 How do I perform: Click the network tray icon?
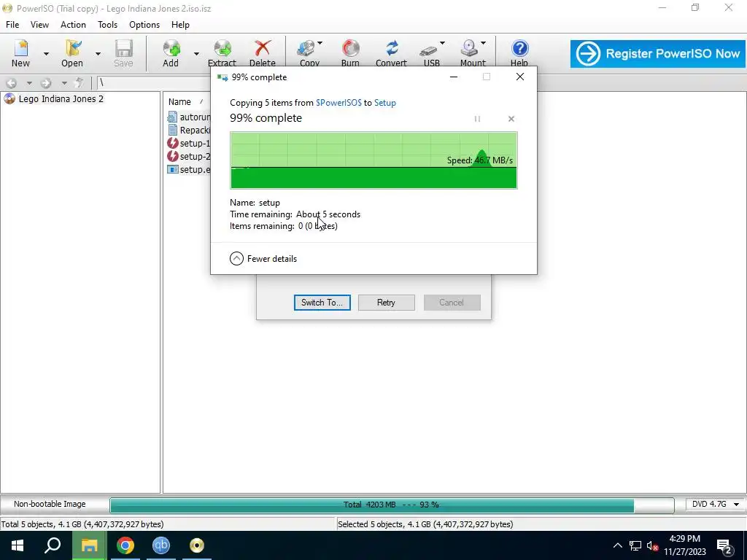tap(635, 545)
